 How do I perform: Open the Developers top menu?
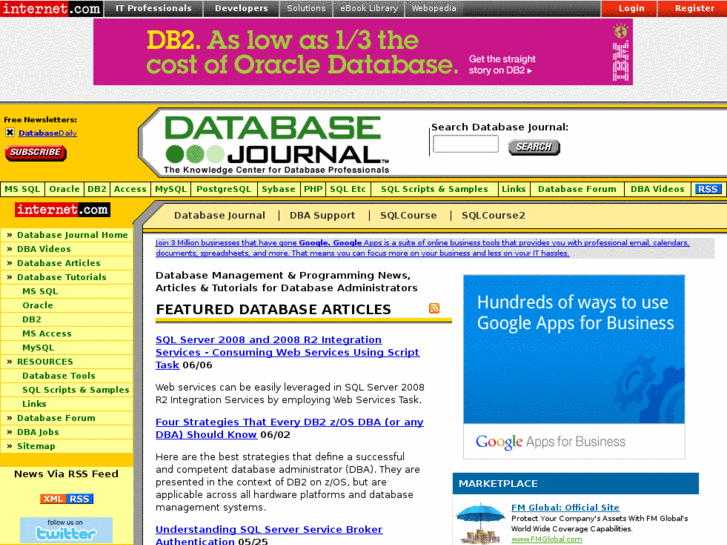click(241, 8)
